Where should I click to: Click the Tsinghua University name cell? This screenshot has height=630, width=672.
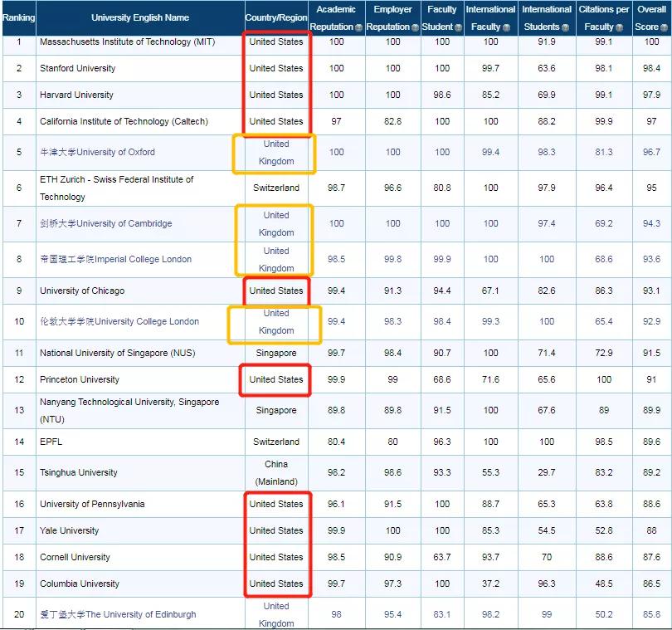coord(79,473)
